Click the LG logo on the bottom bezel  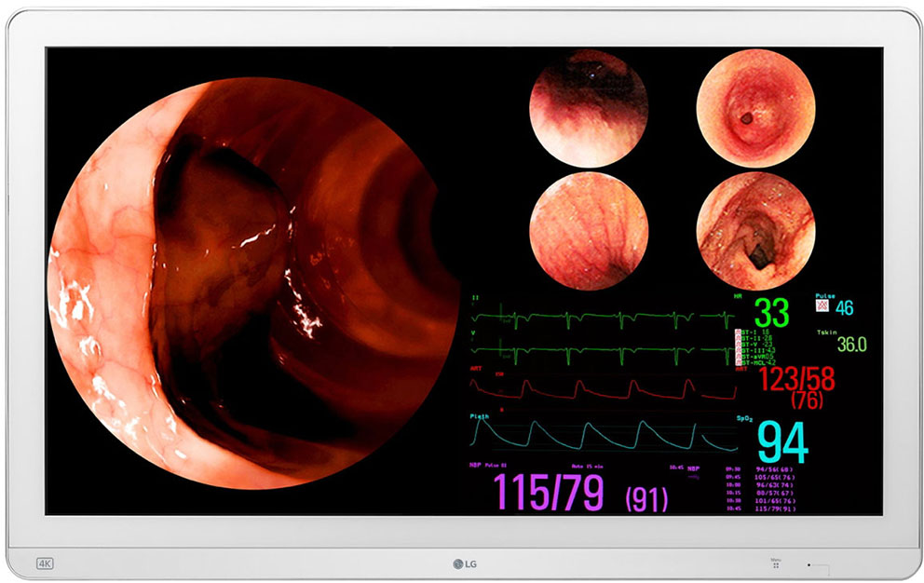[x=462, y=562]
